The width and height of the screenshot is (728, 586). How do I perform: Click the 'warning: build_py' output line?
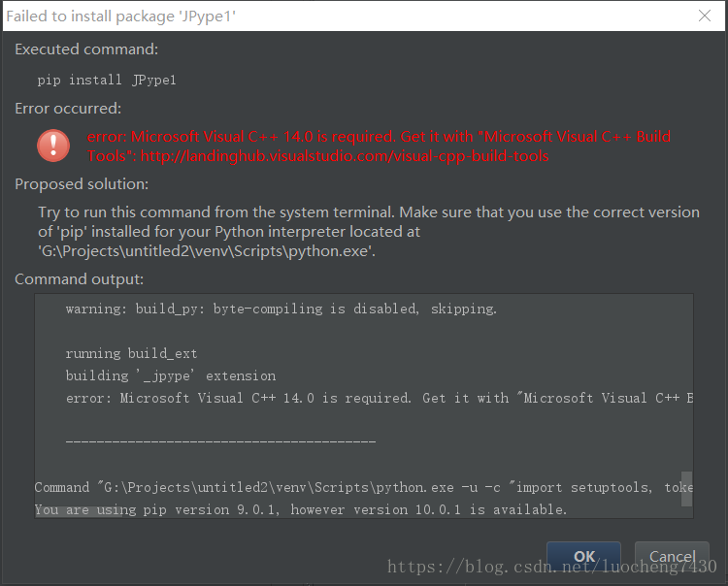point(281,309)
